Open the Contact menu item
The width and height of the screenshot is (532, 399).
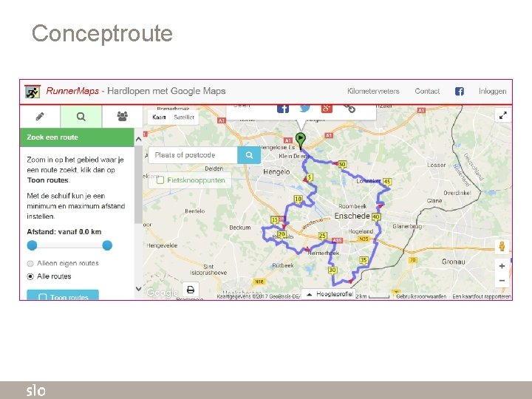(x=427, y=92)
